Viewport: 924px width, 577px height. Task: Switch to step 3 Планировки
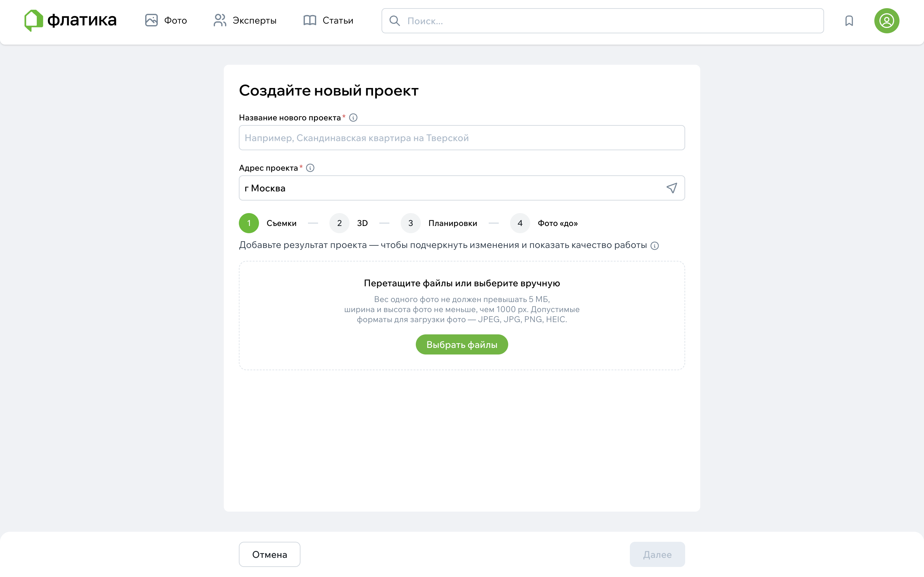click(439, 223)
